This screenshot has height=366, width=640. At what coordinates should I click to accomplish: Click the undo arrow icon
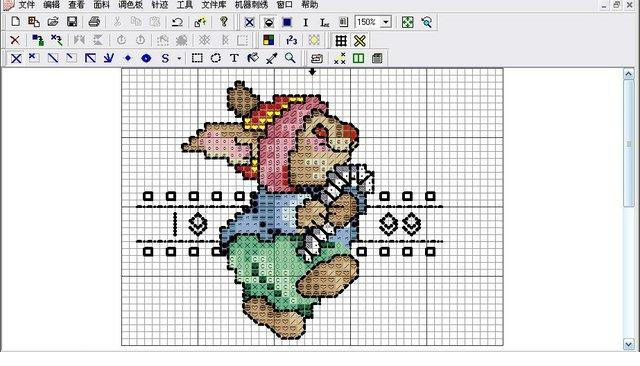pos(177,22)
